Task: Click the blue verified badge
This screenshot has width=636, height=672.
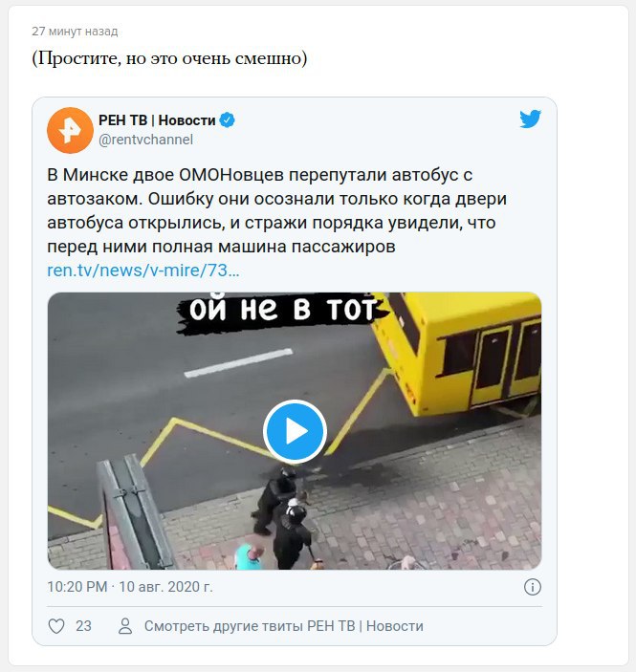Action: tap(228, 120)
